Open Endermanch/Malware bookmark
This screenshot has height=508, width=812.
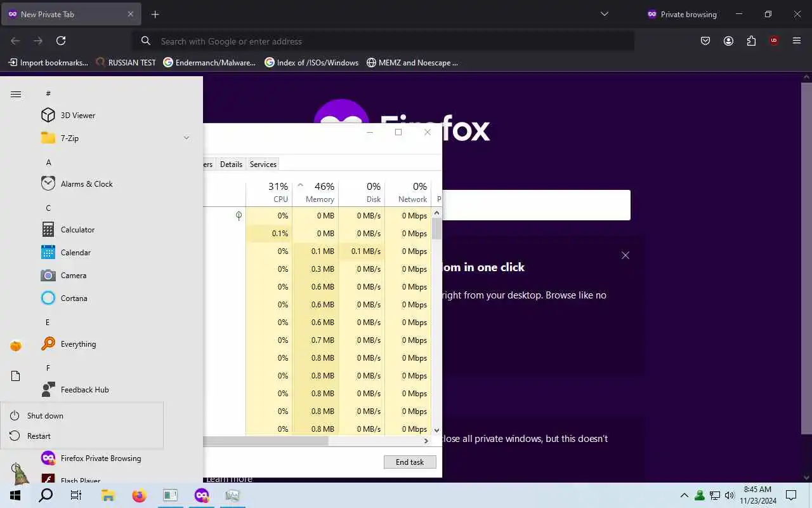pyautogui.click(x=209, y=62)
